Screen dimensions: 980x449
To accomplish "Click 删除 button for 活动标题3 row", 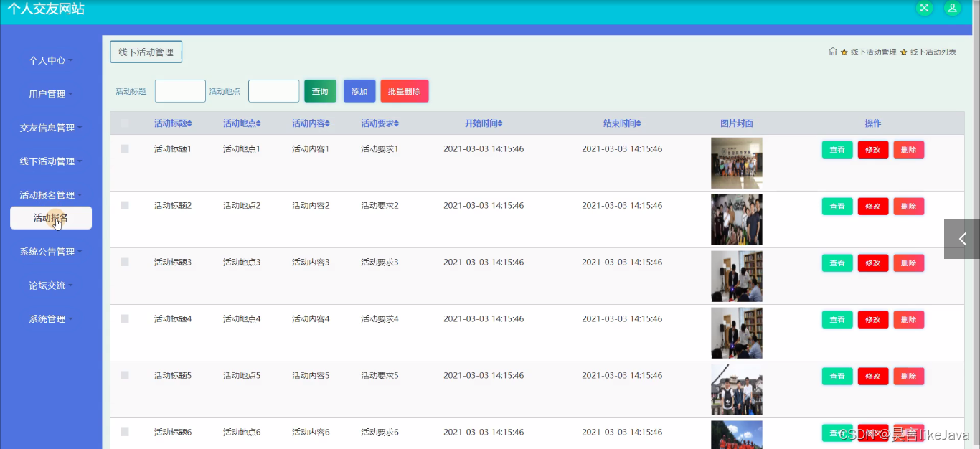I will (x=909, y=263).
